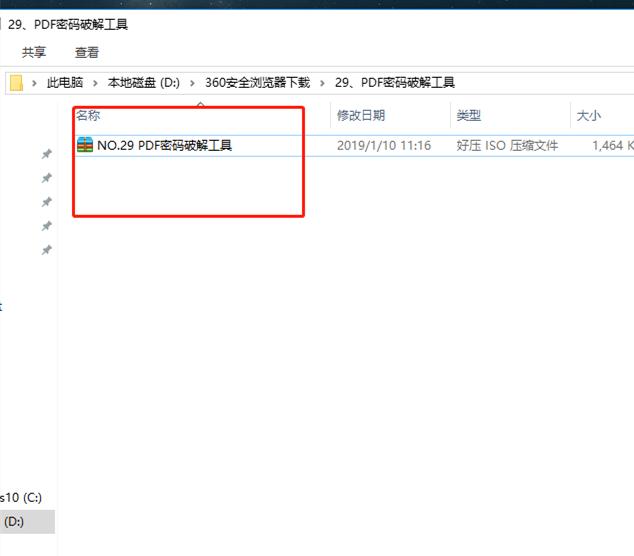Click the second quick access pin icon
Viewport: 634px width, 556px height.
tap(47, 178)
